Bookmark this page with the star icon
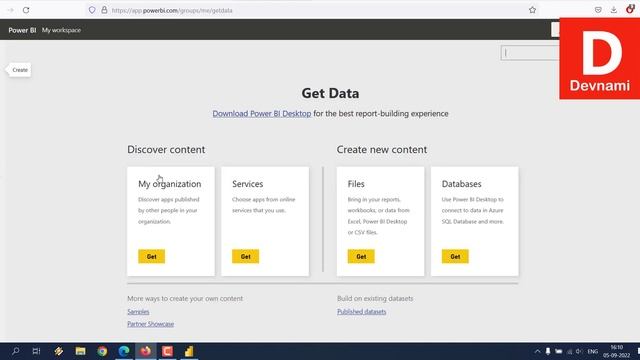Screen dimensions: 640x360 pos(532,10)
